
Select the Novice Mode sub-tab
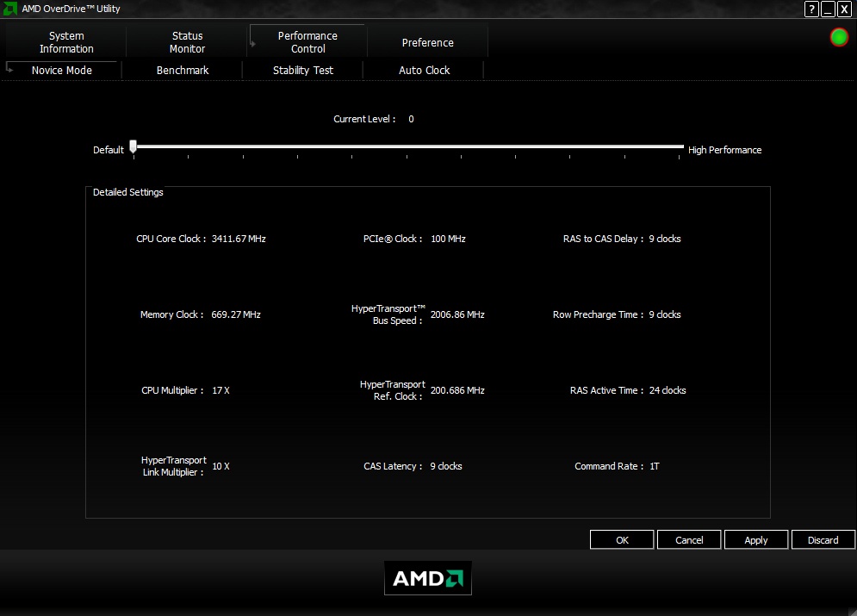tap(62, 70)
